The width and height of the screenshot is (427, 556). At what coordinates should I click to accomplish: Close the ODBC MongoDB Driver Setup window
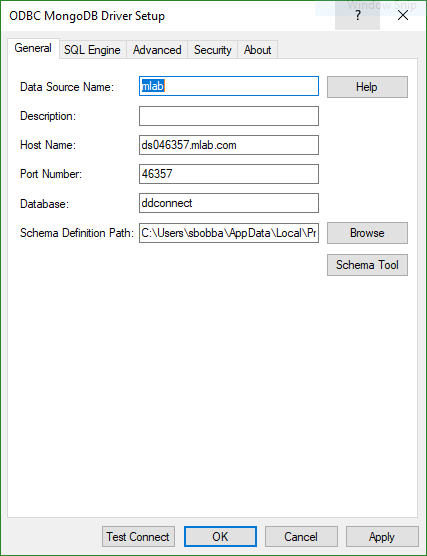coord(403,16)
